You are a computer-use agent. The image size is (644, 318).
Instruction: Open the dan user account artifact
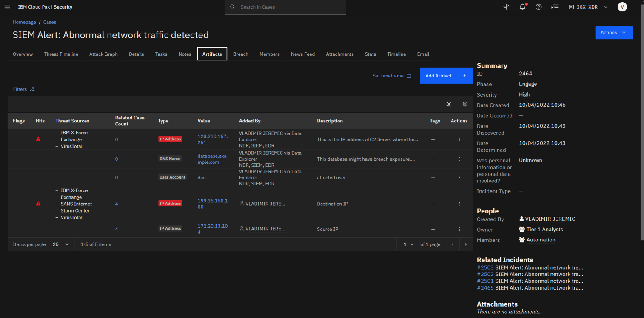point(202,178)
